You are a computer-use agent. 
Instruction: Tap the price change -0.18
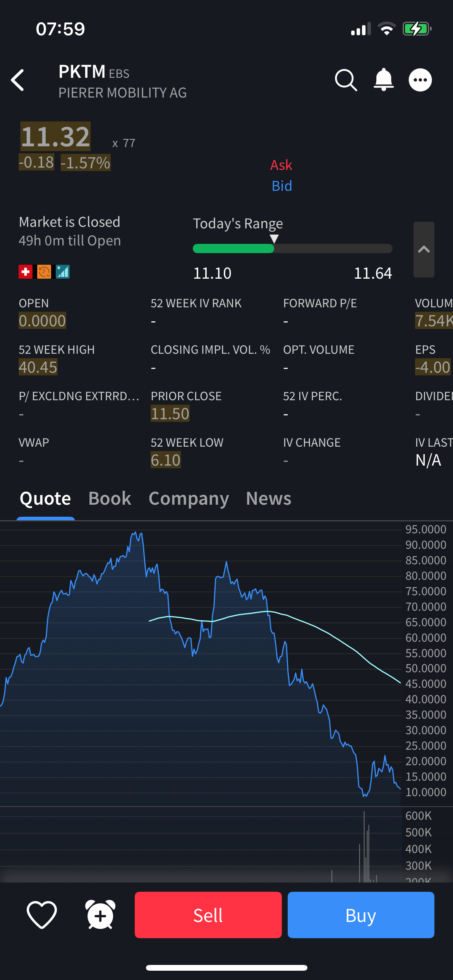pos(36,162)
